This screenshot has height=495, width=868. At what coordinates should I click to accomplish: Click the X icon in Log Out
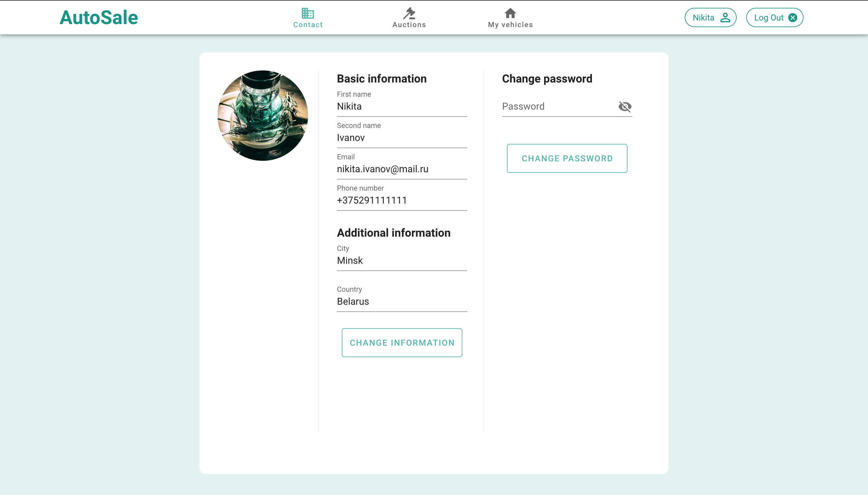(792, 18)
